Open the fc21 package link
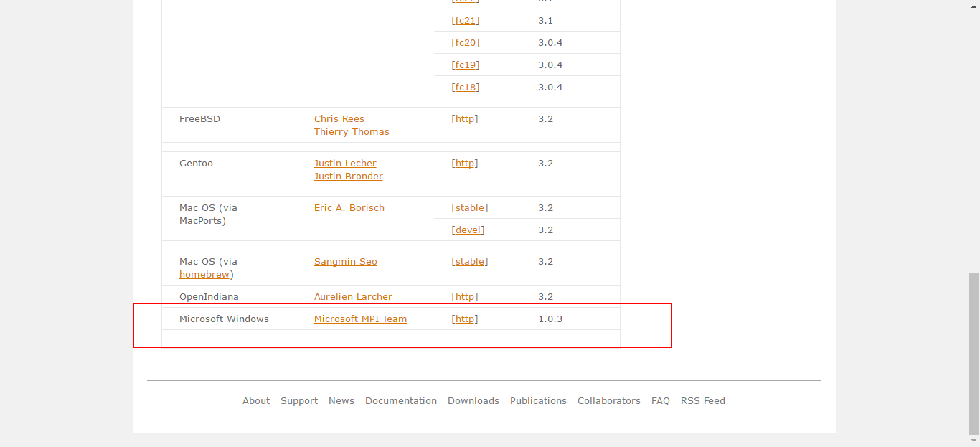 pyautogui.click(x=466, y=20)
